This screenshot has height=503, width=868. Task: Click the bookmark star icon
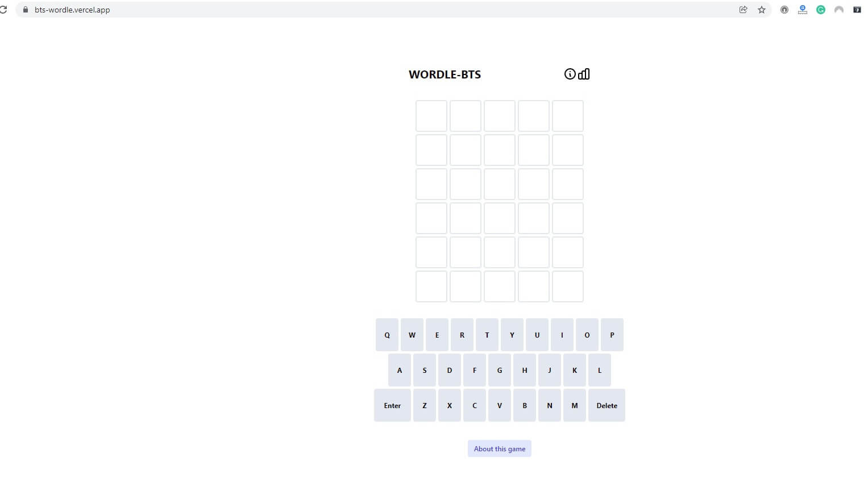pyautogui.click(x=762, y=10)
